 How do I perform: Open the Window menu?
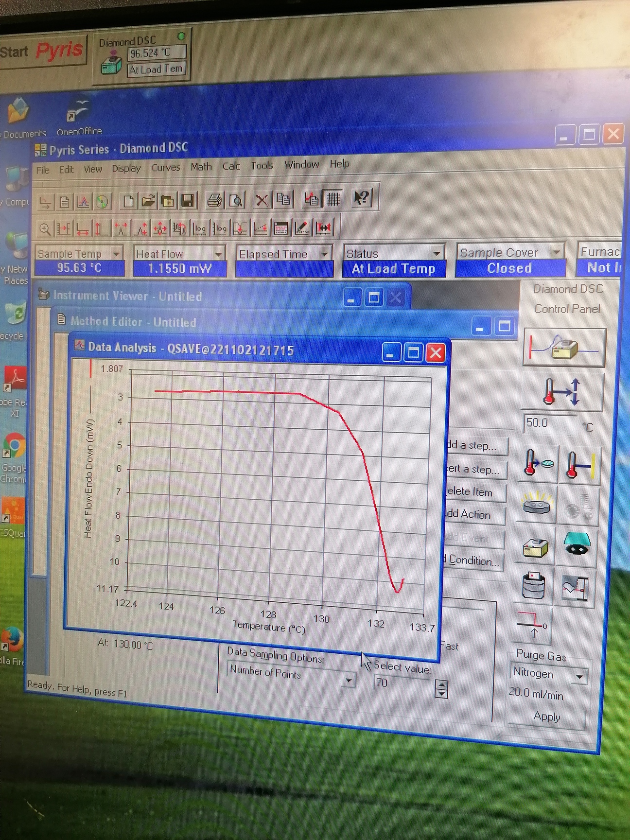pyautogui.click(x=302, y=165)
